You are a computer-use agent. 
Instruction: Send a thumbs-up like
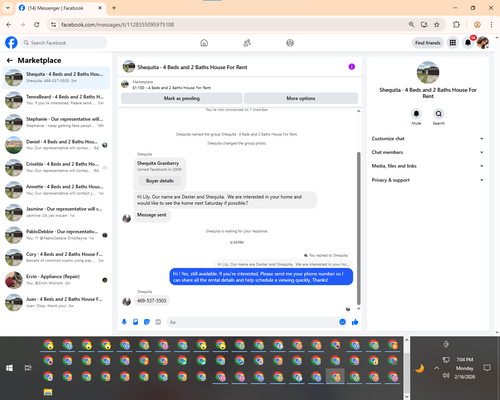click(x=355, y=322)
